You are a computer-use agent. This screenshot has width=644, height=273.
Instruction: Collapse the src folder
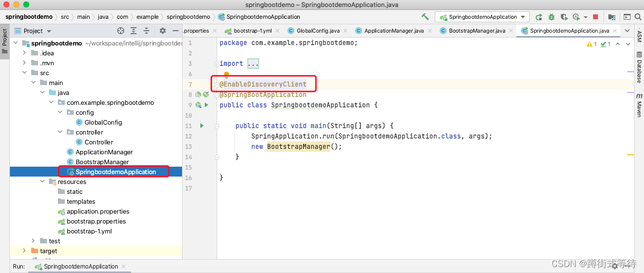click(x=25, y=73)
